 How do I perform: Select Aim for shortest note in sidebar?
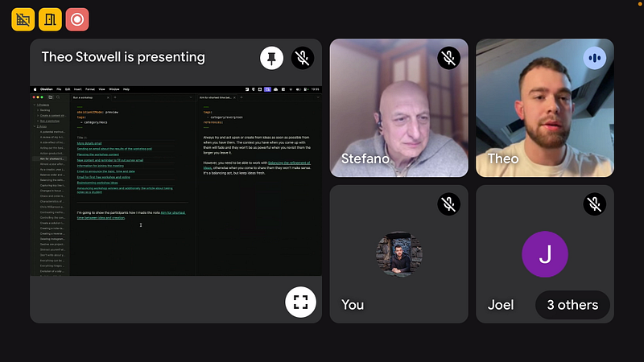pos(52,158)
